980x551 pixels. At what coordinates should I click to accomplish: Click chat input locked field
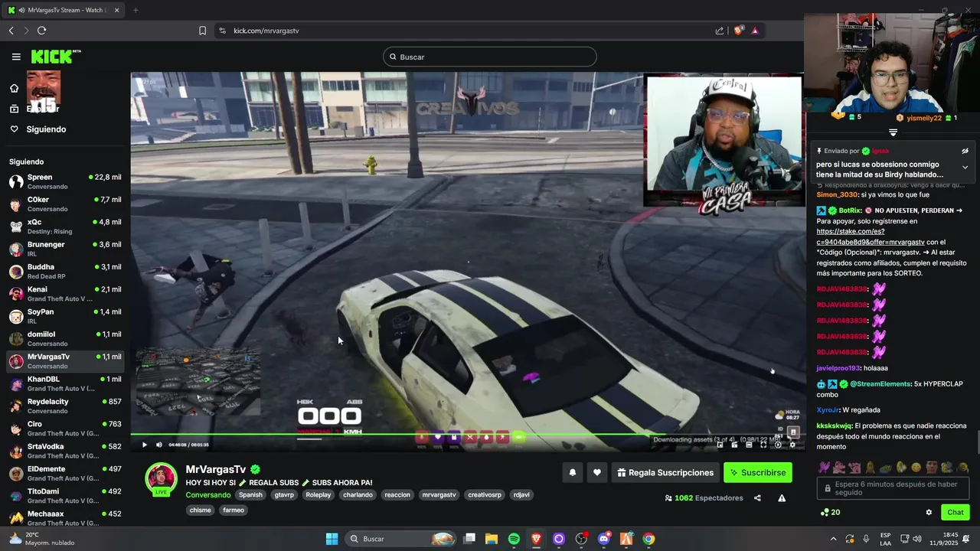[893, 488]
